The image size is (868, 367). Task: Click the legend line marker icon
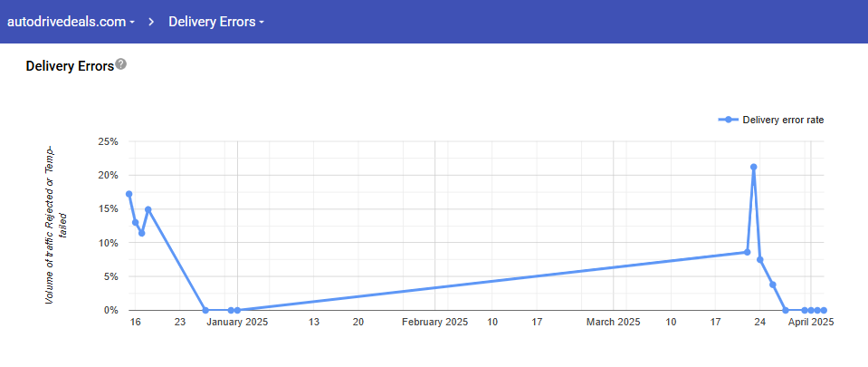point(728,120)
